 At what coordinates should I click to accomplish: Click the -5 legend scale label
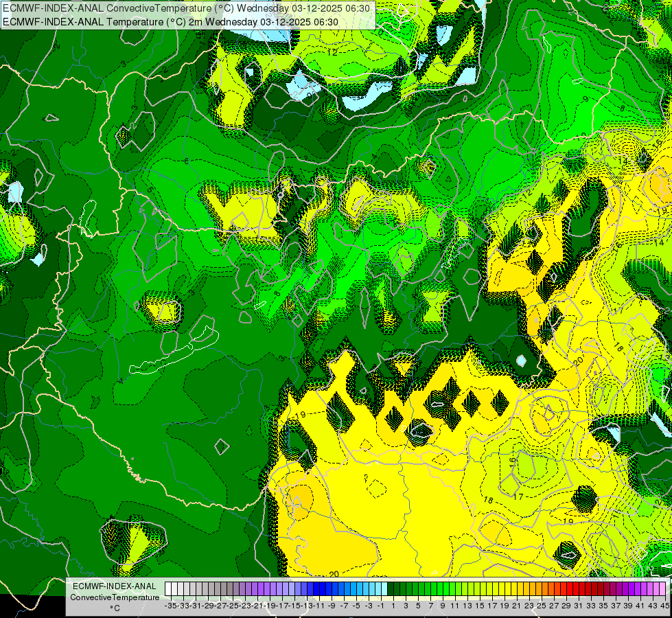pyautogui.click(x=356, y=606)
